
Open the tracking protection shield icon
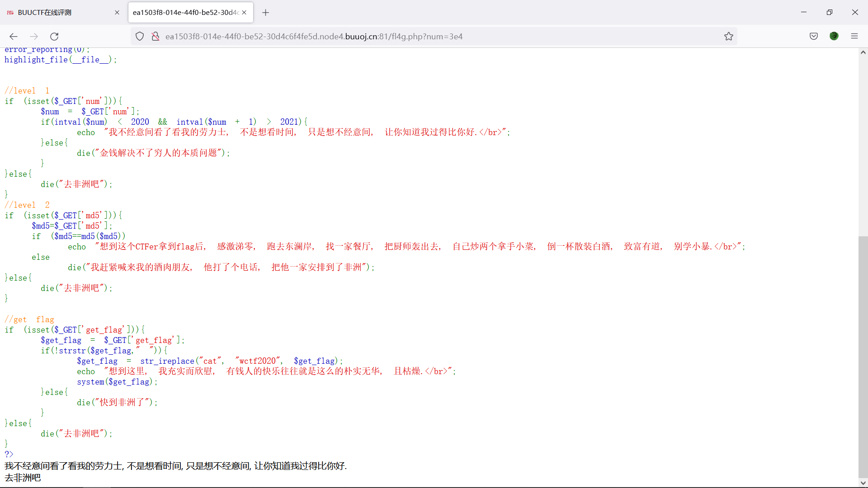tap(140, 37)
